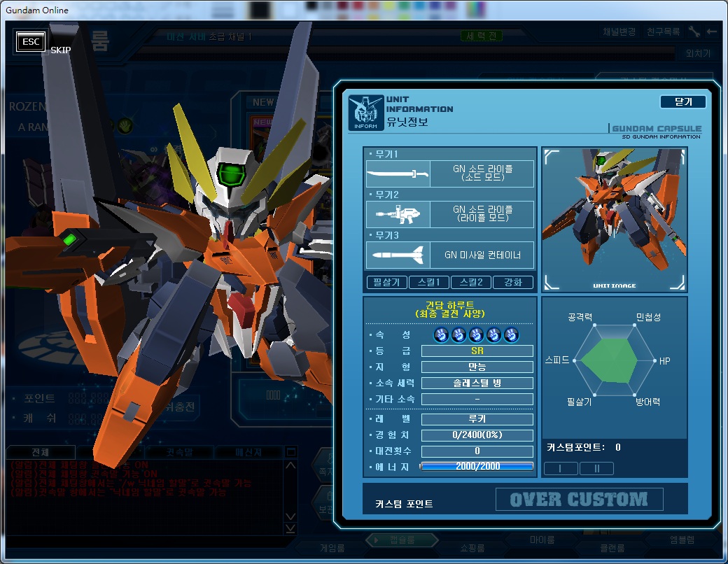Click the first rock-paper-scissors attribute icon
This screenshot has width=728, height=564.
pyautogui.click(x=441, y=334)
